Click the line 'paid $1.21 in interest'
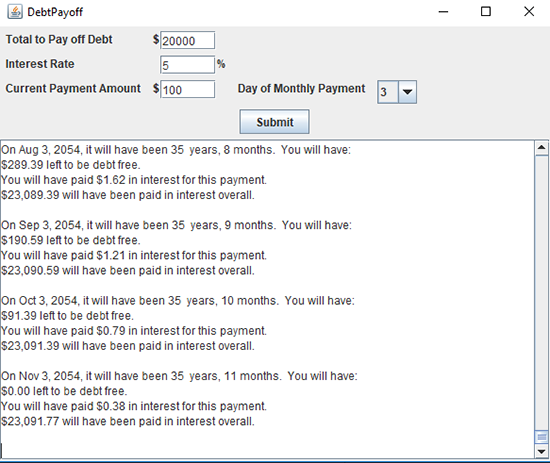The height and width of the screenshot is (463, 550). click(x=134, y=255)
